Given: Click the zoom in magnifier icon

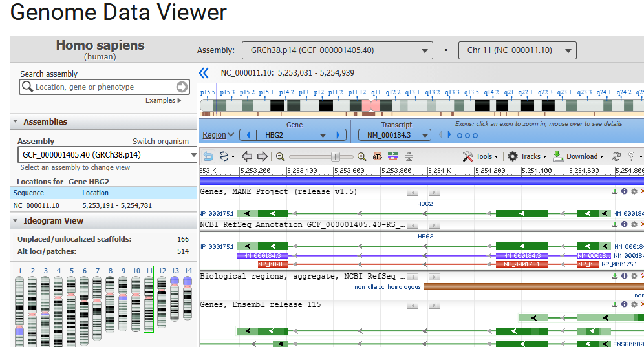Looking at the screenshot, I should [361, 156].
